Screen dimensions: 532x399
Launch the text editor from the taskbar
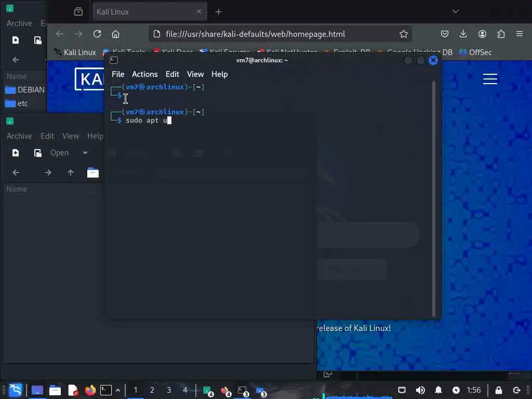pyautogui.click(x=73, y=391)
